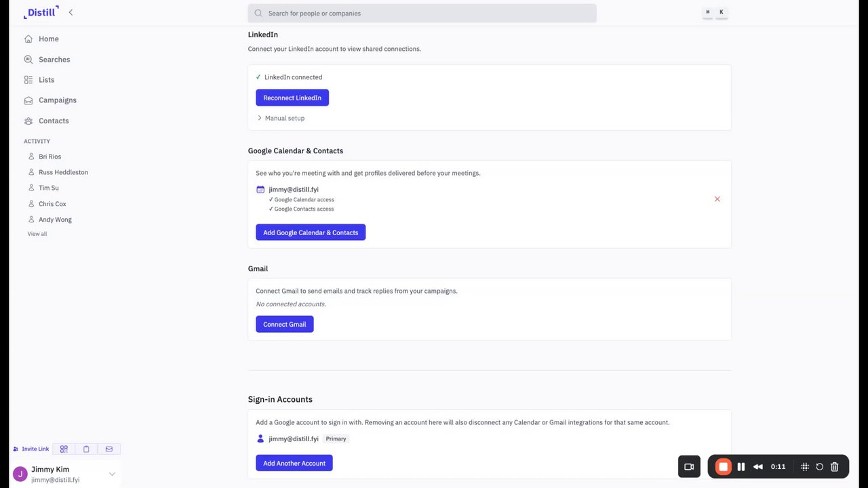Viewport: 868px width, 488px height.
Task: Send invite via envelope icon
Action: point(109,449)
